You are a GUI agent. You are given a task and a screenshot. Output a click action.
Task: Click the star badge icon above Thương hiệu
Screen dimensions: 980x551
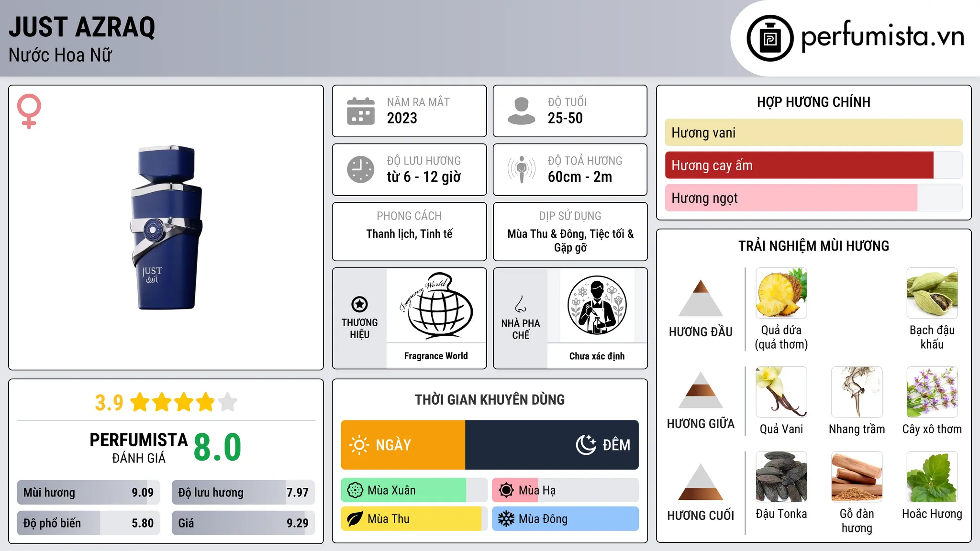point(359,304)
